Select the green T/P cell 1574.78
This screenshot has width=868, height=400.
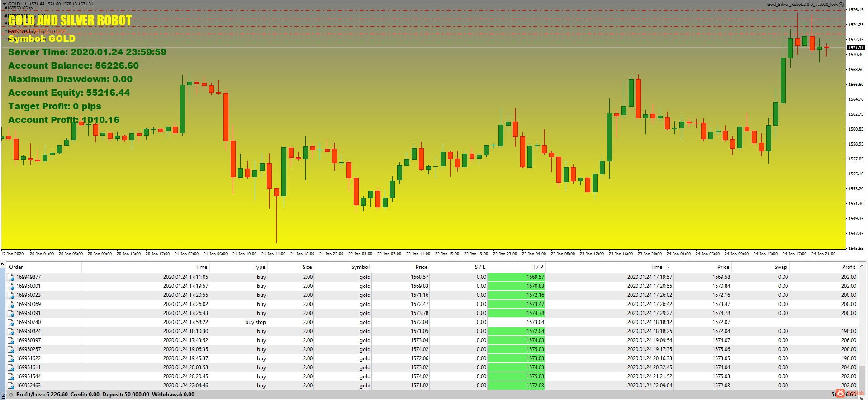pos(517,313)
